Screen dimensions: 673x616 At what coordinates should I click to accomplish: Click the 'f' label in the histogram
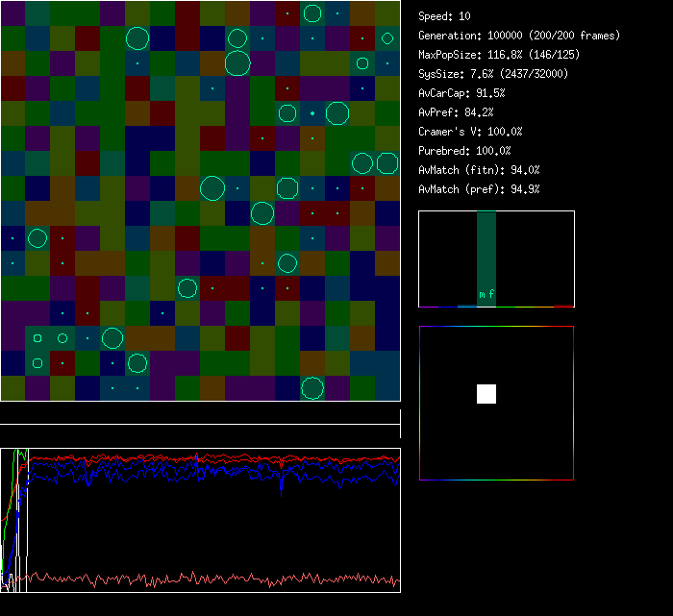[491, 294]
